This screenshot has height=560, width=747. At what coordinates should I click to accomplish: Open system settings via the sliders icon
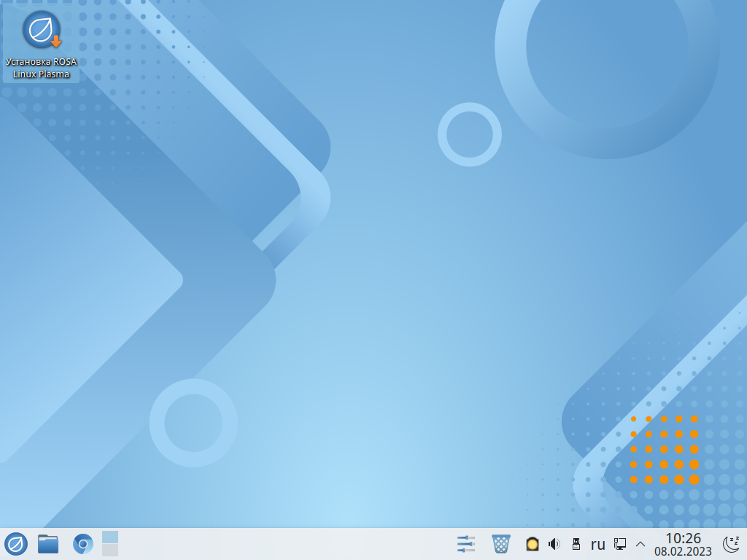(x=465, y=544)
